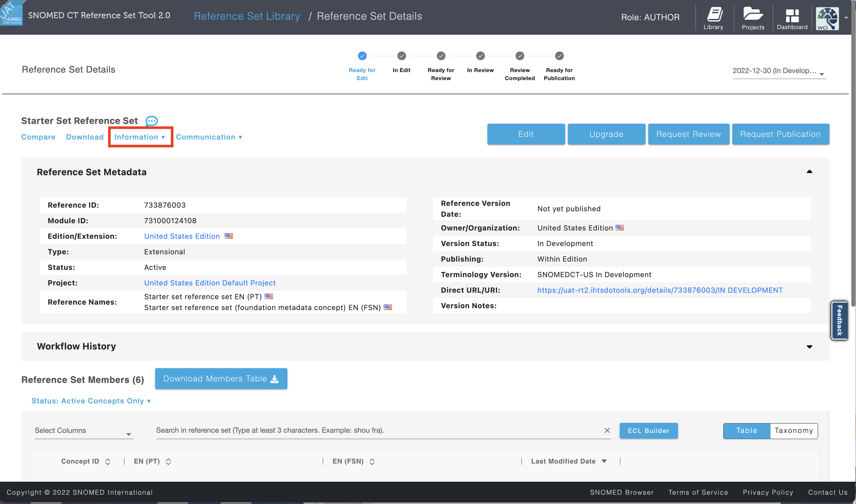Viewport: 856px width, 504px height.
Task: Open the Reference Set Library breadcrumb
Action: coord(247,16)
